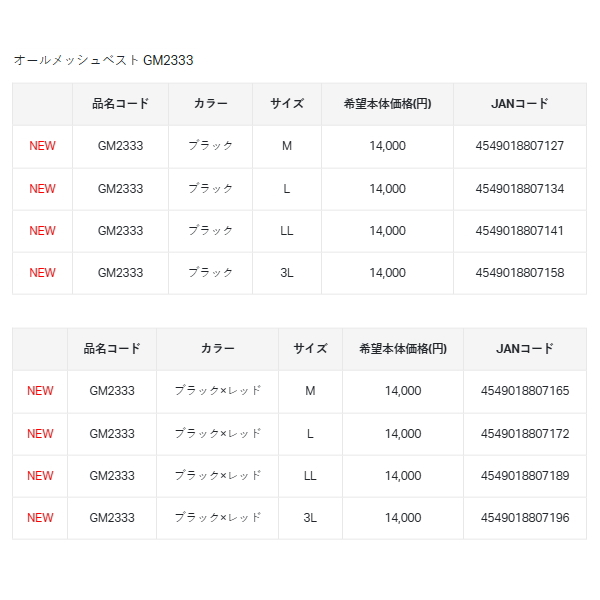The width and height of the screenshot is (600, 600).
Task: Click 14,000 price in ブラック size L row
Action: [387, 188]
